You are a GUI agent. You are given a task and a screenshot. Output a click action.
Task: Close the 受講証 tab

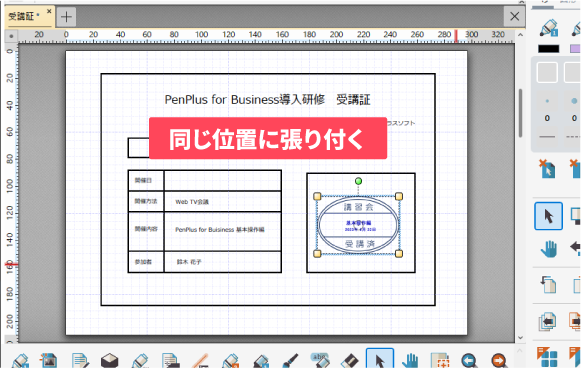click(49, 11)
